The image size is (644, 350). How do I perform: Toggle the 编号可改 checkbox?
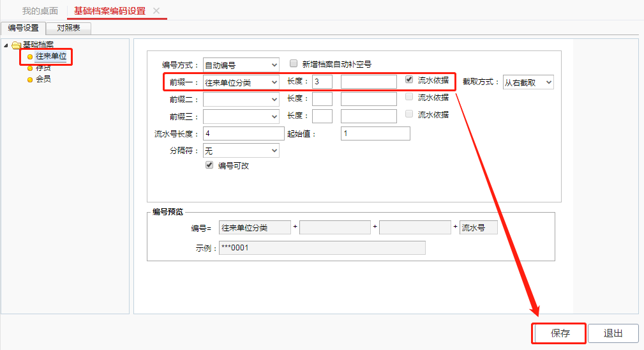[x=209, y=165]
